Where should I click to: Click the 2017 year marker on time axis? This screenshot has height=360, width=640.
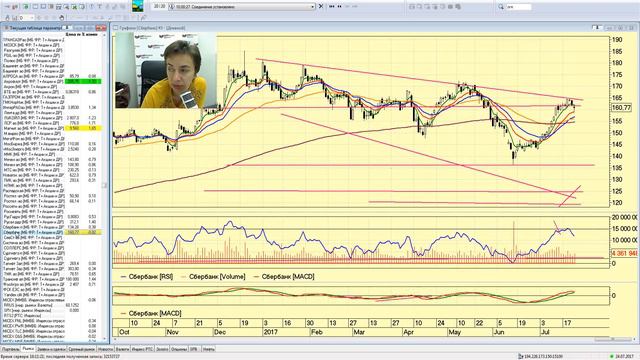coord(271,332)
